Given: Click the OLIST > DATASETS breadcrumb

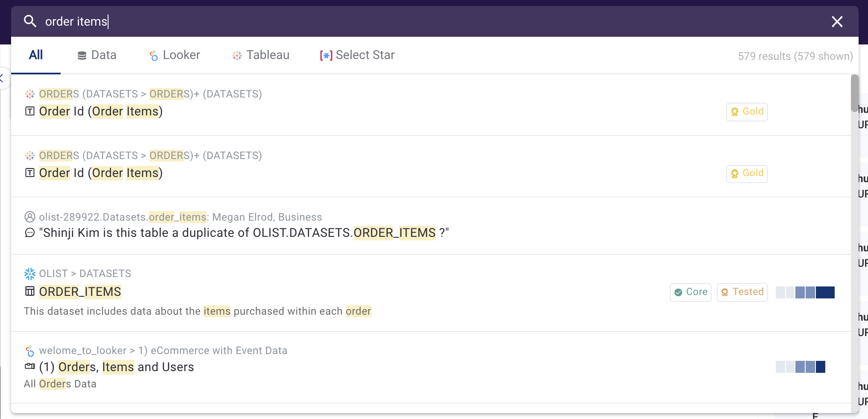Looking at the screenshot, I should [x=85, y=274].
